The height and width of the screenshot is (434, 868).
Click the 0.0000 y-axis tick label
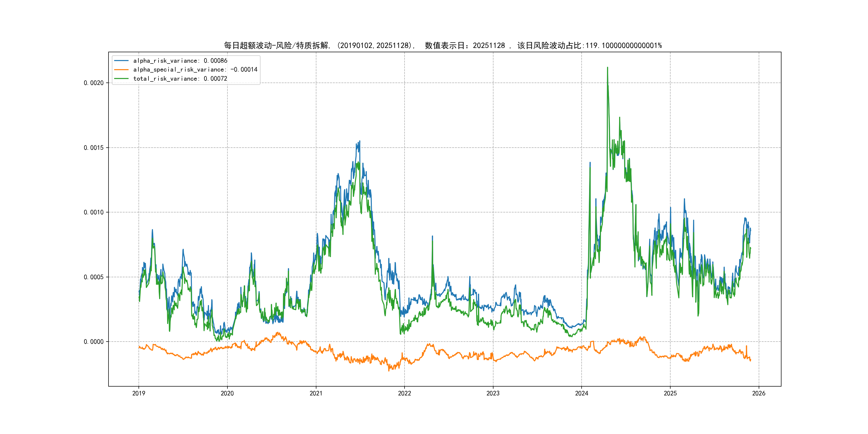(94, 342)
